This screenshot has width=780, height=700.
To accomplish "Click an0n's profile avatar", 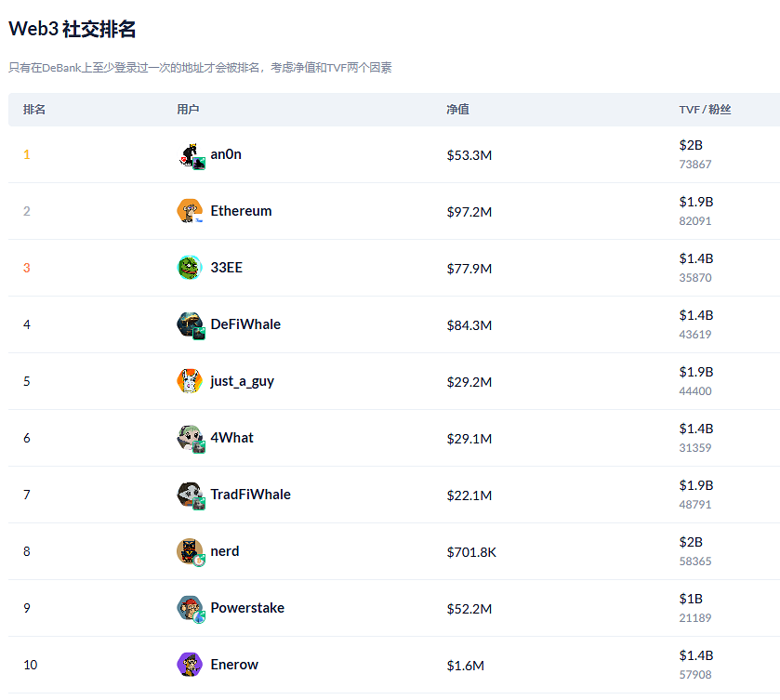I will pyautogui.click(x=190, y=155).
